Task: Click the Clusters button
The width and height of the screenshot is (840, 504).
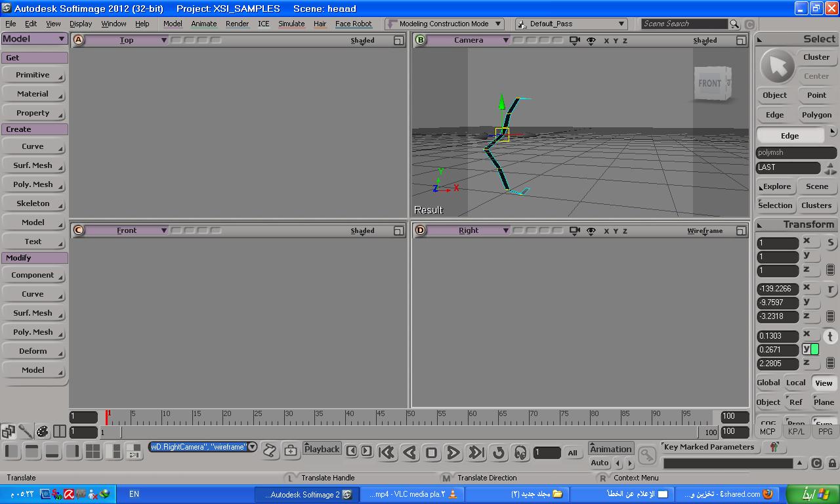Action: pyautogui.click(x=816, y=205)
